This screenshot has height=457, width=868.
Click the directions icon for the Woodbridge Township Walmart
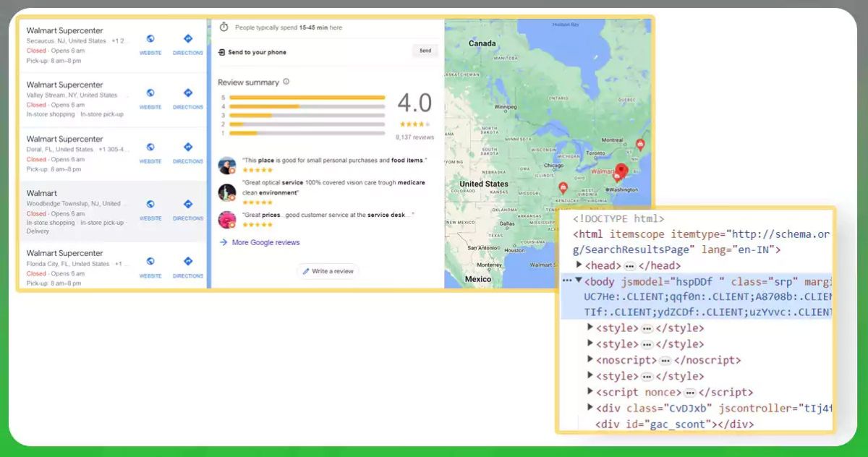click(188, 205)
